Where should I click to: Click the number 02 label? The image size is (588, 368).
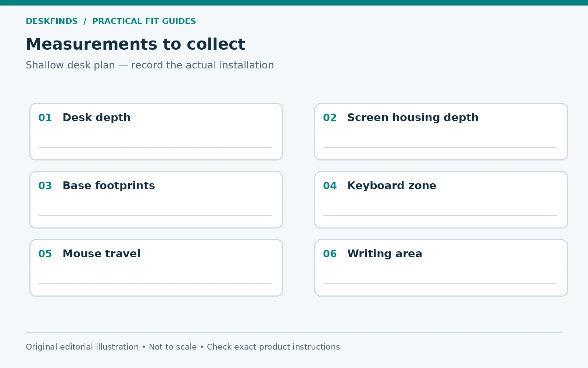click(x=330, y=118)
